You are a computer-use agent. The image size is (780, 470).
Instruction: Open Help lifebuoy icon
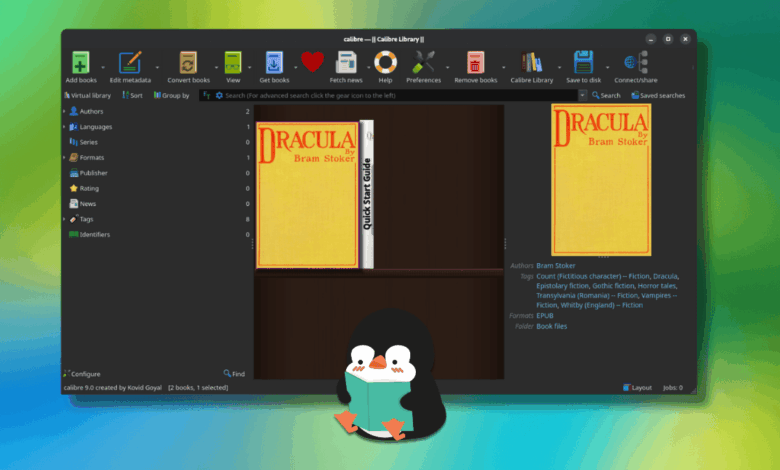[x=386, y=63]
